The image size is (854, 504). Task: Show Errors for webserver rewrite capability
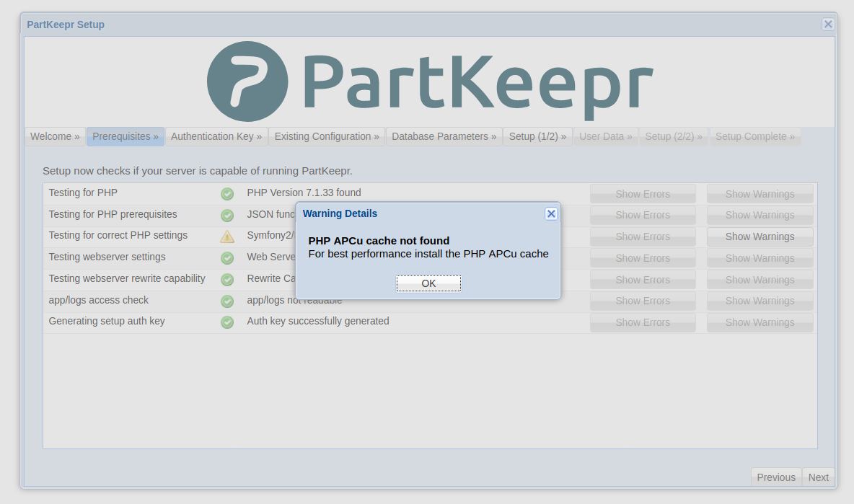643,280
